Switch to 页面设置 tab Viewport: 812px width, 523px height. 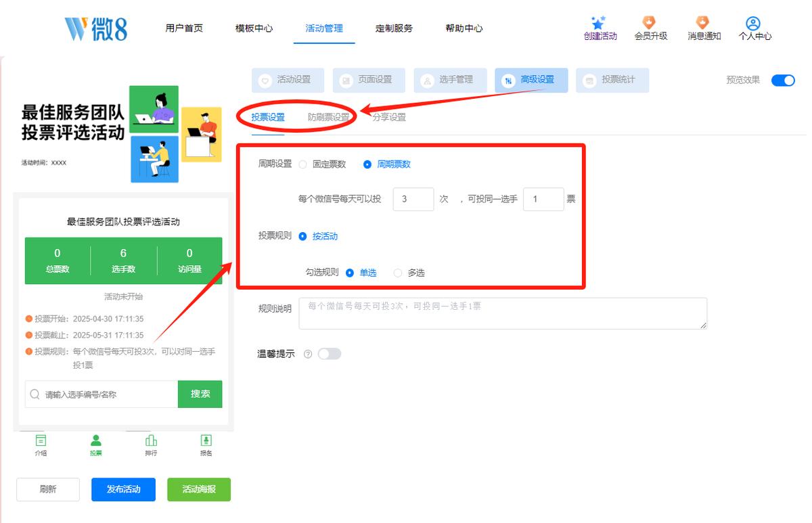pyautogui.click(x=369, y=80)
